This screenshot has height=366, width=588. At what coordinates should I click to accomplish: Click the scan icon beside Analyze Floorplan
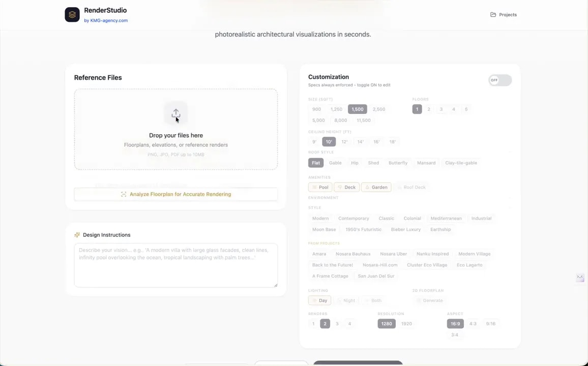[124, 194]
